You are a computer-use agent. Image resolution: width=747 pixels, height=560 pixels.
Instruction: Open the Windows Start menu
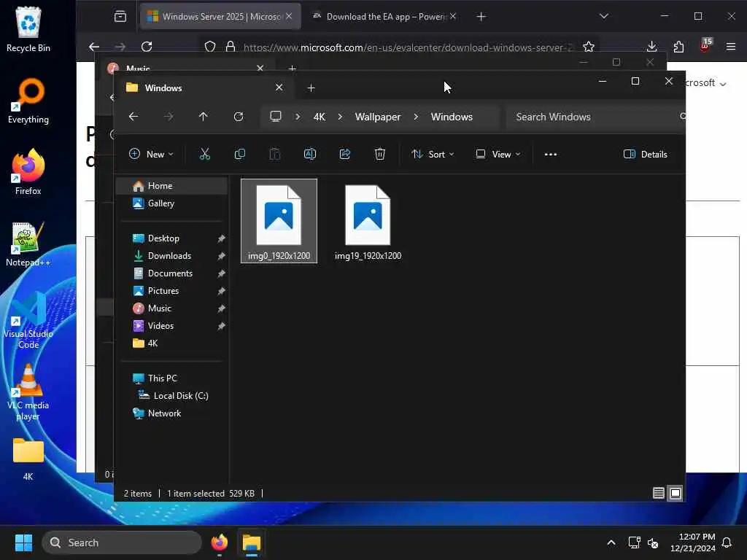click(x=23, y=542)
